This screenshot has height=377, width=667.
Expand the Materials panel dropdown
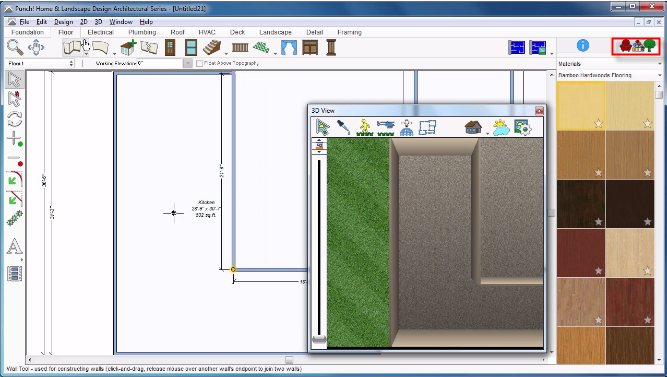(x=660, y=64)
